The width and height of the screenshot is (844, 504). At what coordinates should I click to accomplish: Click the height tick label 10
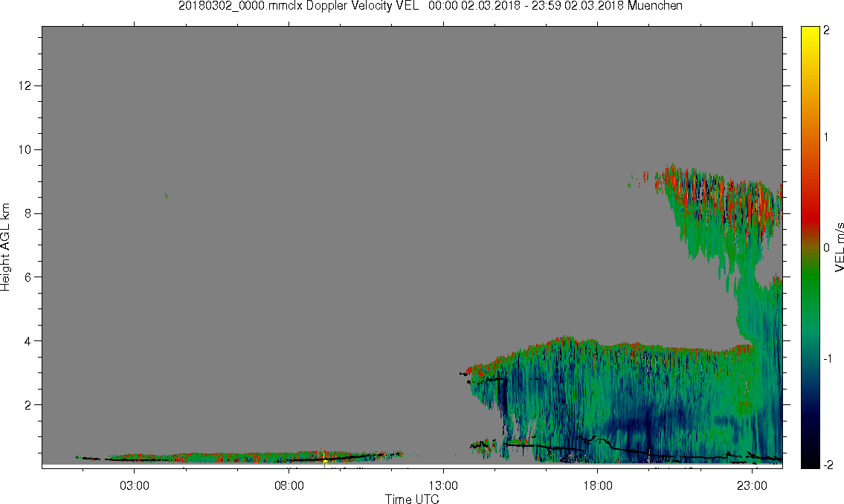click(x=26, y=149)
